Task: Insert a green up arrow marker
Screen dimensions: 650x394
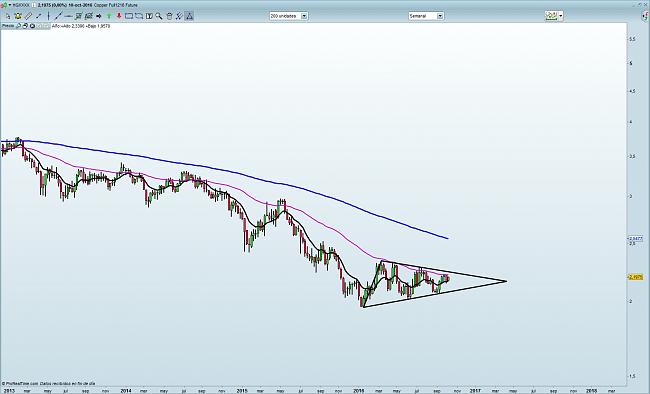Action: coord(109,16)
